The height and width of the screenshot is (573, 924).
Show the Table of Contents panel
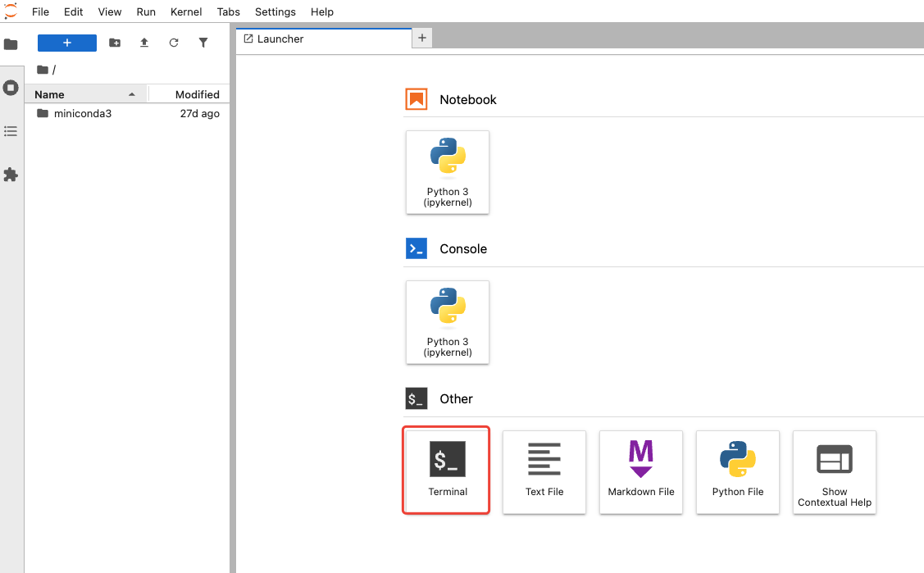11,131
